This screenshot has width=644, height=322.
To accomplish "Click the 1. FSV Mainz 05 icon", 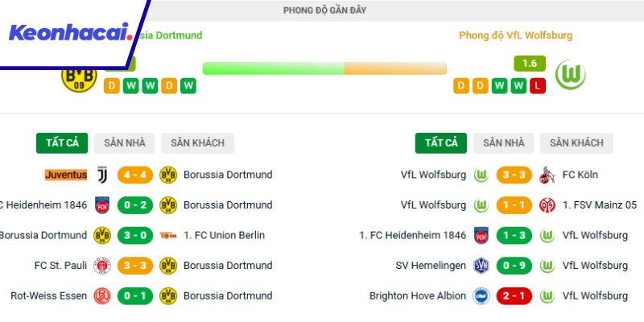I will click(547, 205).
